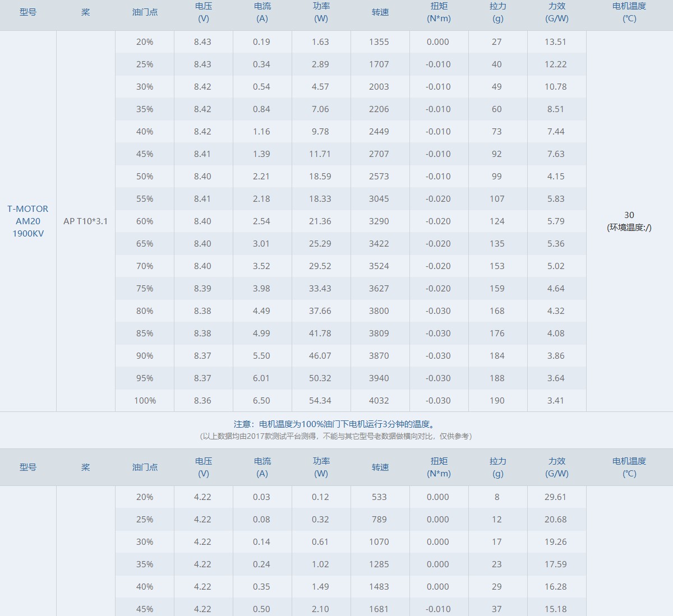Click the 力效 (G/W) header in first table
This screenshot has width=673, height=616.
[x=557, y=12]
